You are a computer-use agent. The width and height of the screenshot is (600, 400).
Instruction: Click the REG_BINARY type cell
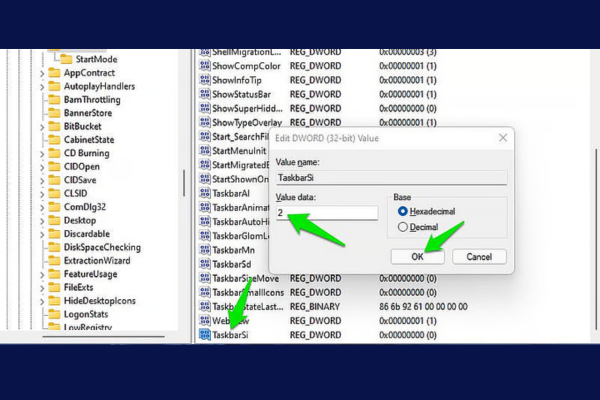315,307
